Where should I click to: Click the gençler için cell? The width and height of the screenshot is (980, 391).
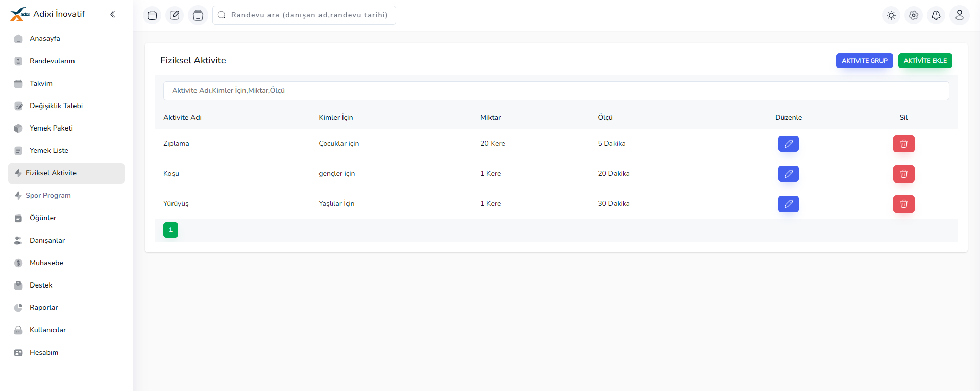(337, 174)
